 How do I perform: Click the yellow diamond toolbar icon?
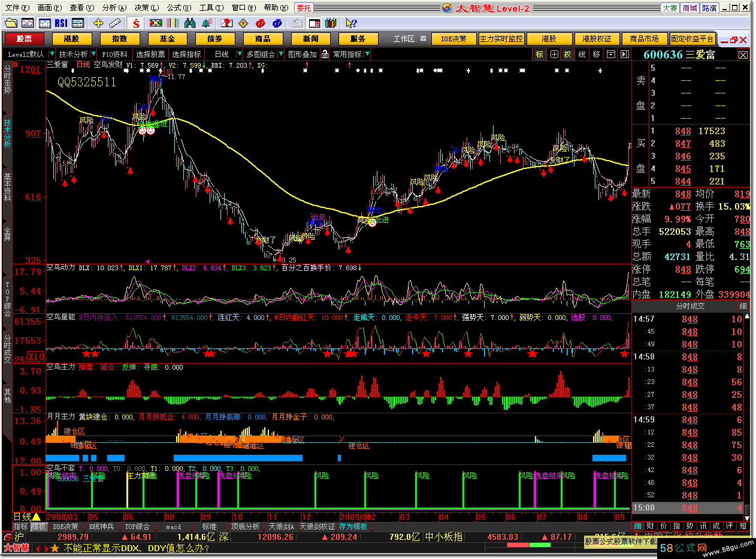[x=243, y=23]
